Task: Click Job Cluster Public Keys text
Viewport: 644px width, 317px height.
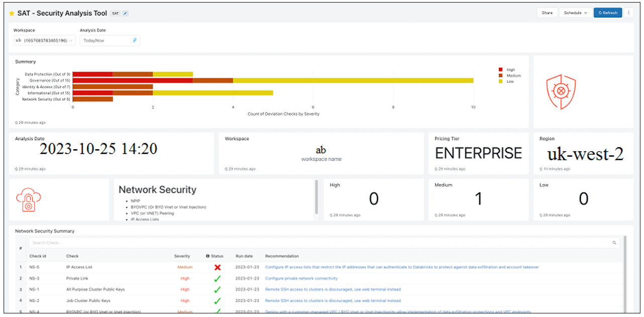Action: [88, 300]
